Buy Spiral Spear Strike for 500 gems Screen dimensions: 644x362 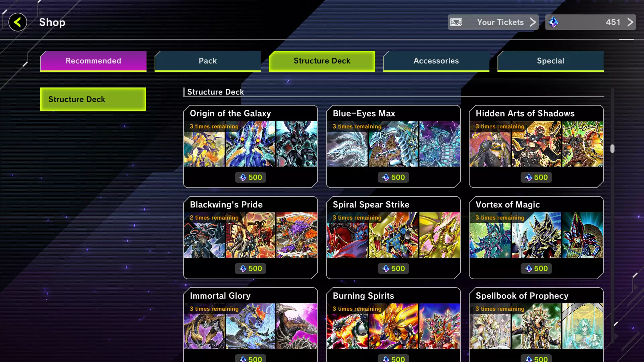(393, 268)
